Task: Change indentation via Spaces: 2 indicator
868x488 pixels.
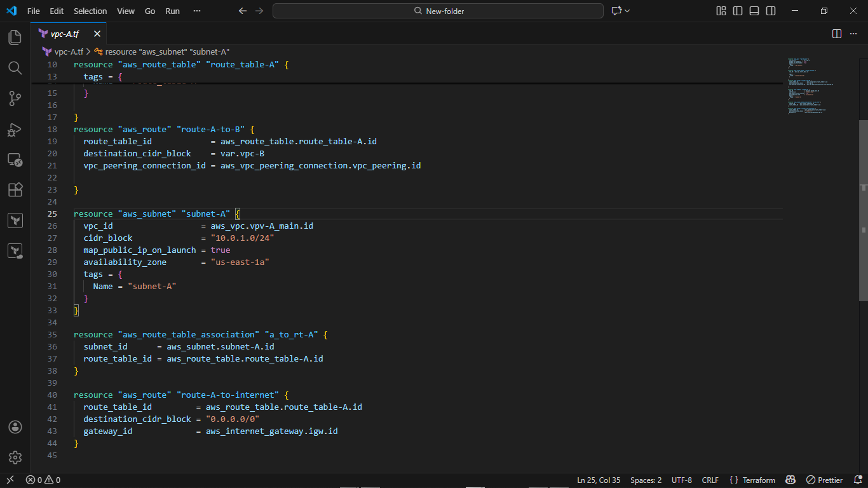Action: coord(646,480)
